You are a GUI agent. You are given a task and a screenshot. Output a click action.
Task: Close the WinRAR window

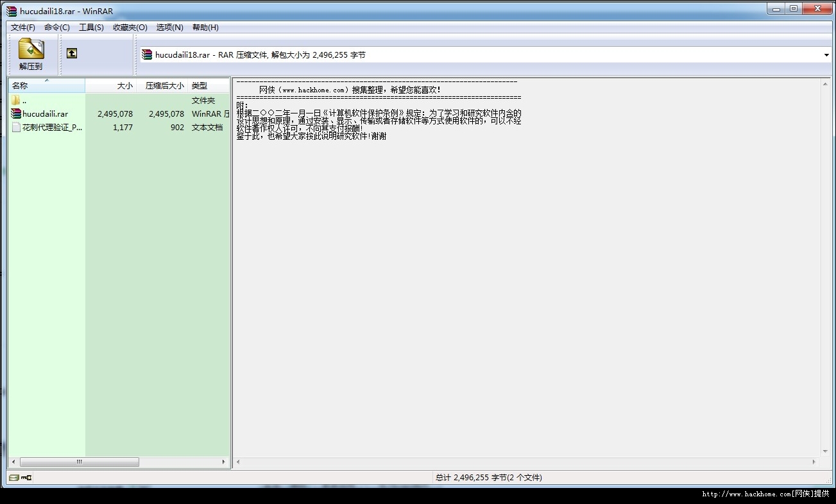click(818, 8)
